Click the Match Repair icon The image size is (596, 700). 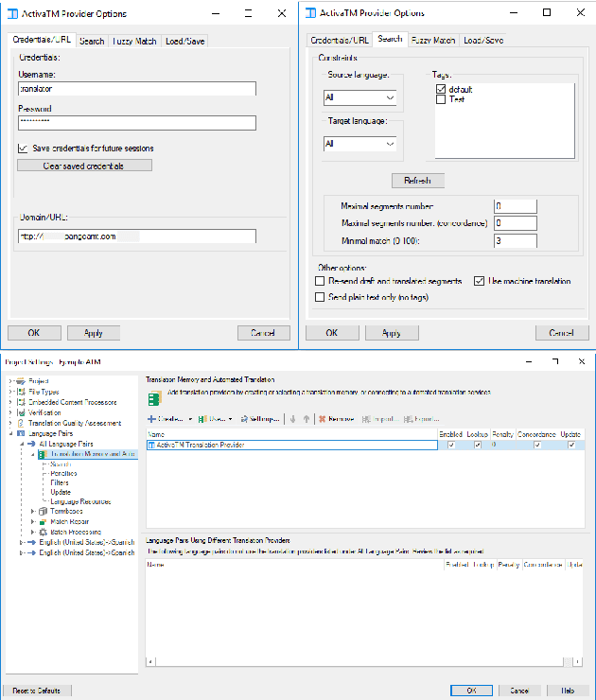[43, 521]
